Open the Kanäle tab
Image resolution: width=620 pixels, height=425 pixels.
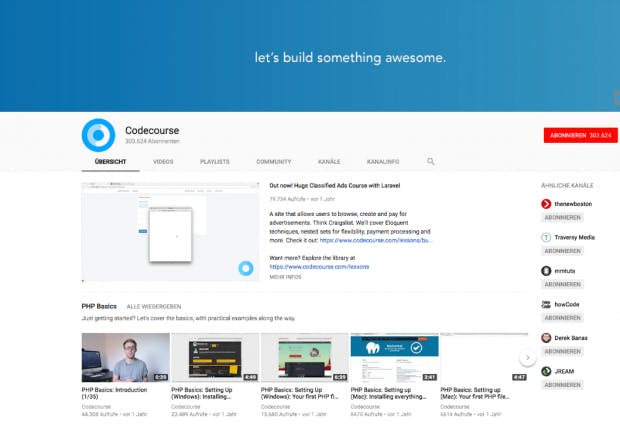click(329, 162)
